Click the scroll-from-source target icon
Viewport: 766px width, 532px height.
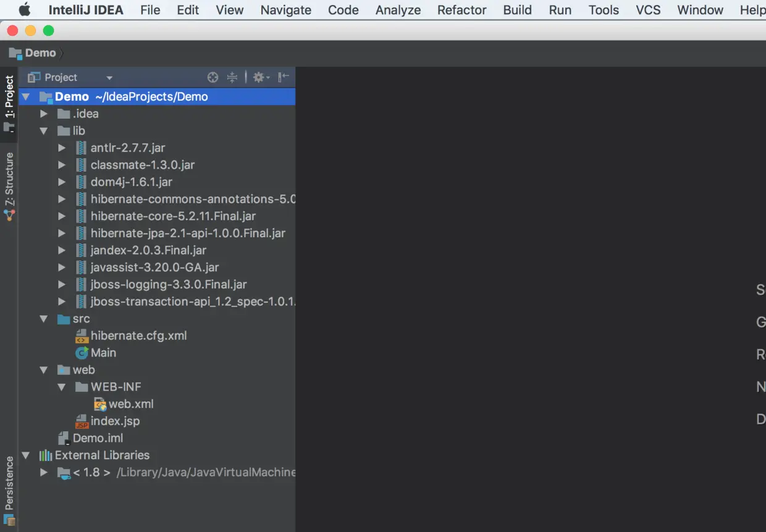[x=213, y=77]
